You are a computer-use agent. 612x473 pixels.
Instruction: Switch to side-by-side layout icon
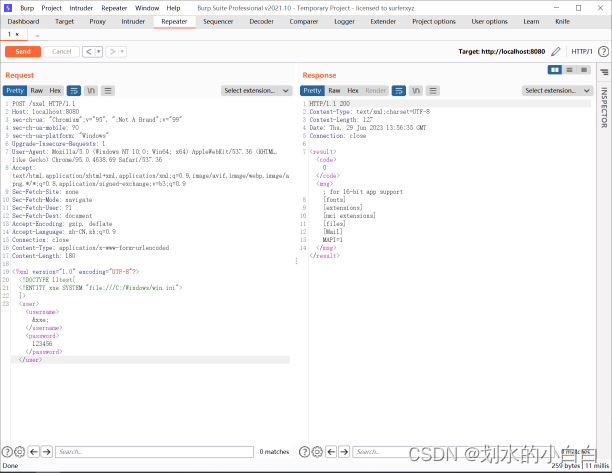(x=555, y=70)
